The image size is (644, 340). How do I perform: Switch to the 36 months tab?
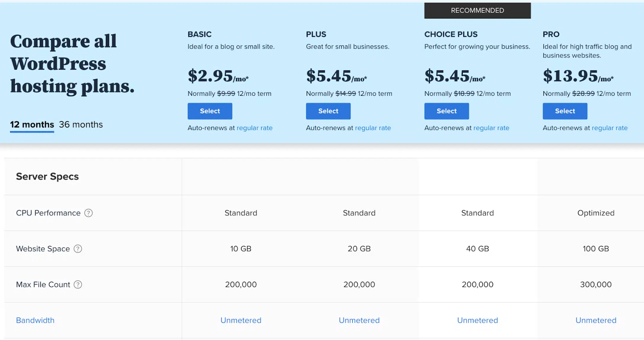[x=81, y=125]
